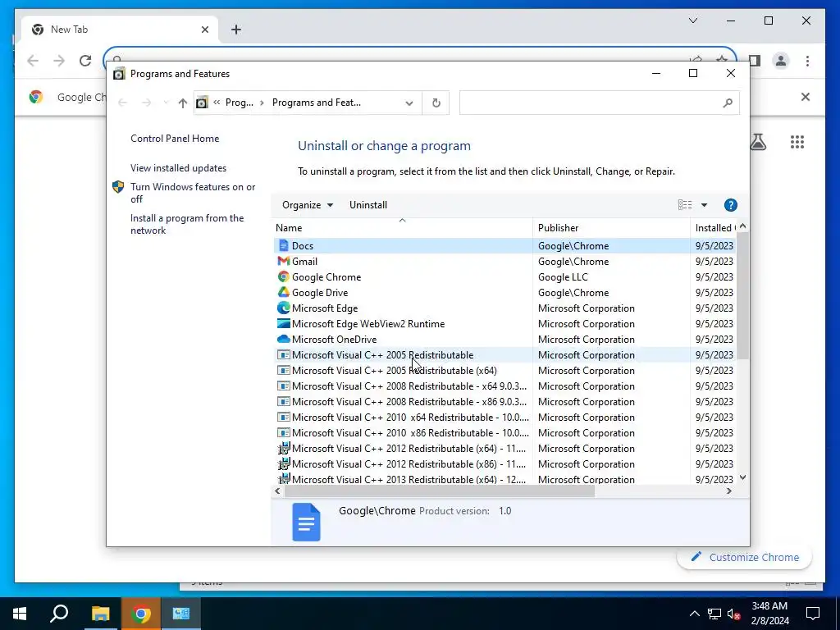The height and width of the screenshot is (630, 840).
Task: Click the Uninstall button
Action: [x=368, y=205]
